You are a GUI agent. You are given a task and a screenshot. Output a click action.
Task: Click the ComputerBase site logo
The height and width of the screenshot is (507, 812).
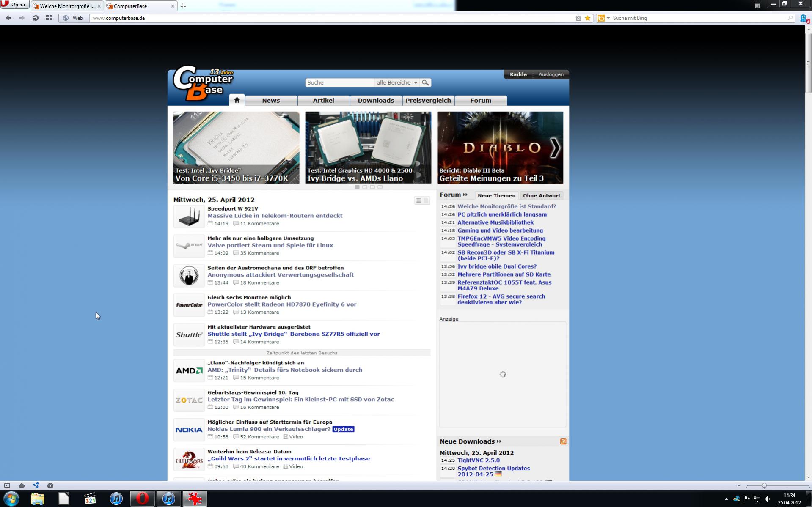[203, 83]
